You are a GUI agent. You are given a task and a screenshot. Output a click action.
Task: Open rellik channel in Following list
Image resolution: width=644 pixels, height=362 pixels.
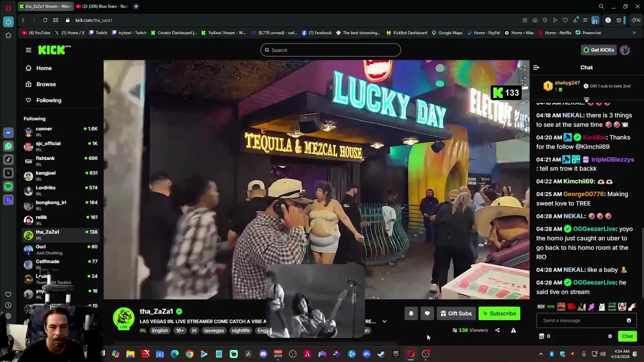click(x=61, y=220)
